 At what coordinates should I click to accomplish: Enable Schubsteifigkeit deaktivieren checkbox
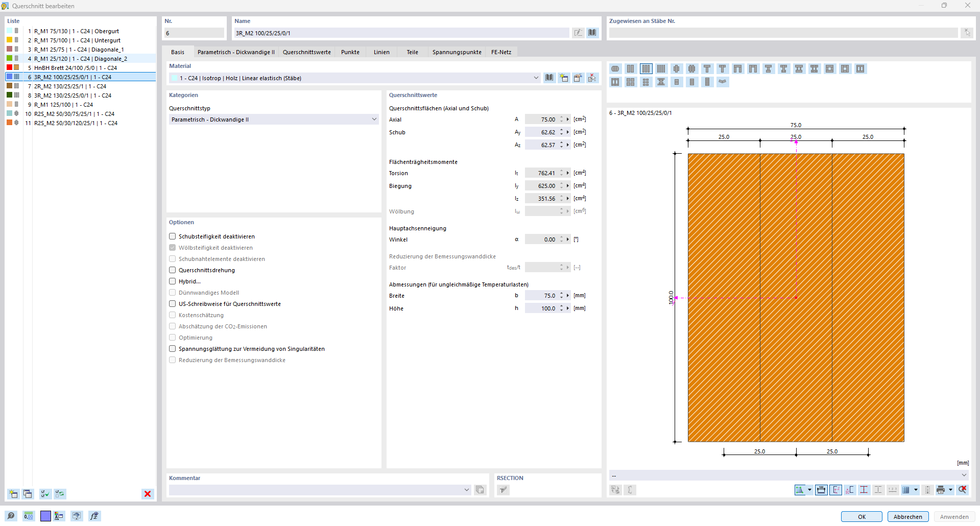173,236
